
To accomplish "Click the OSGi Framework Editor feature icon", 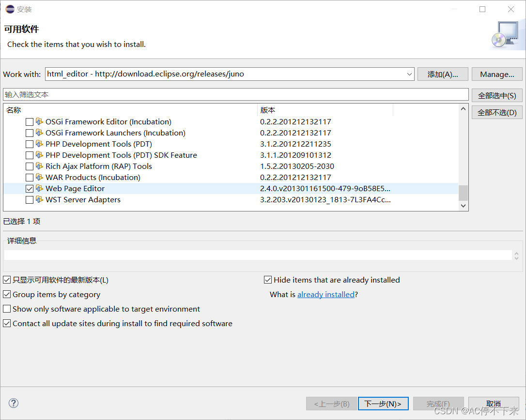I will tap(39, 121).
